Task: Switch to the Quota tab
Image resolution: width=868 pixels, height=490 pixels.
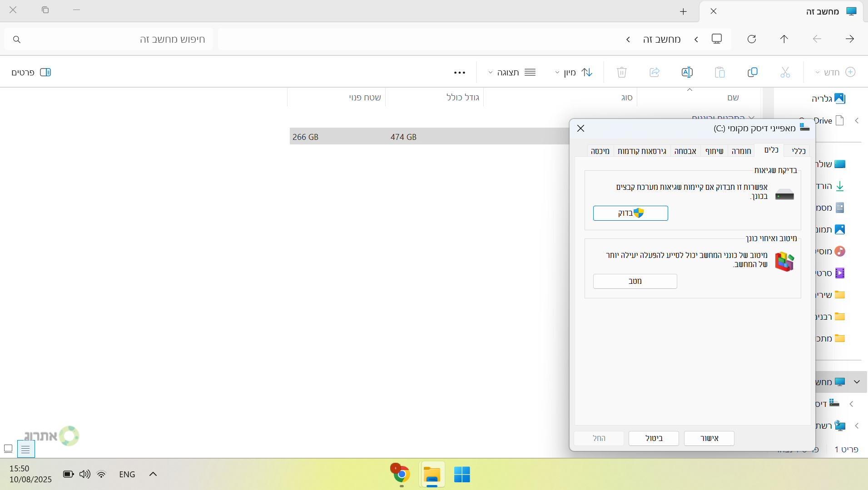Action: pos(600,151)
